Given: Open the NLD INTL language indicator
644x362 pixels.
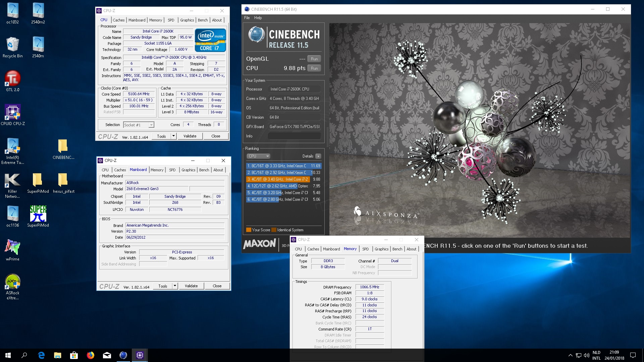Looking at the screenshot, I should 596,355.
